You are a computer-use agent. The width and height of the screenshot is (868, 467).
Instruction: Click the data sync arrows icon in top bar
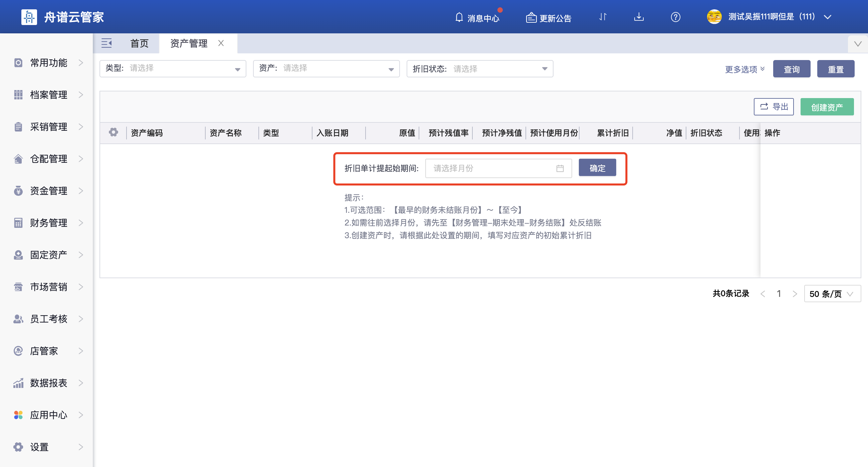click(603, 17)
